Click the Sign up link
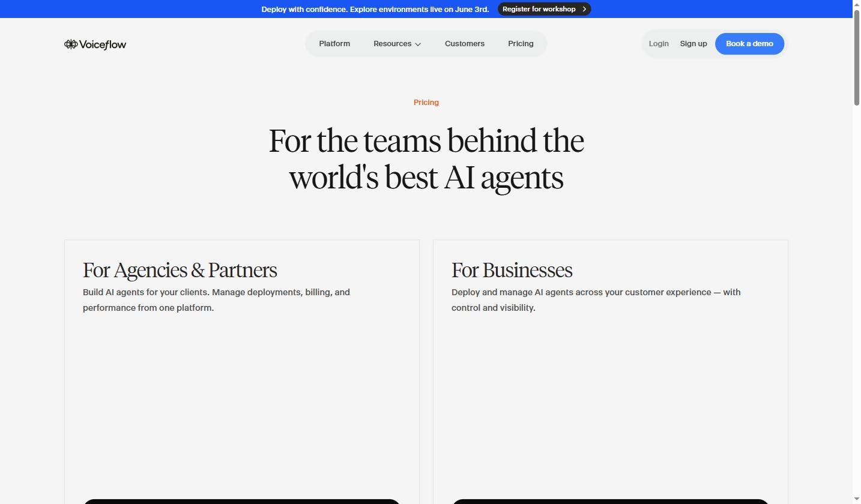 click(693, 44)
